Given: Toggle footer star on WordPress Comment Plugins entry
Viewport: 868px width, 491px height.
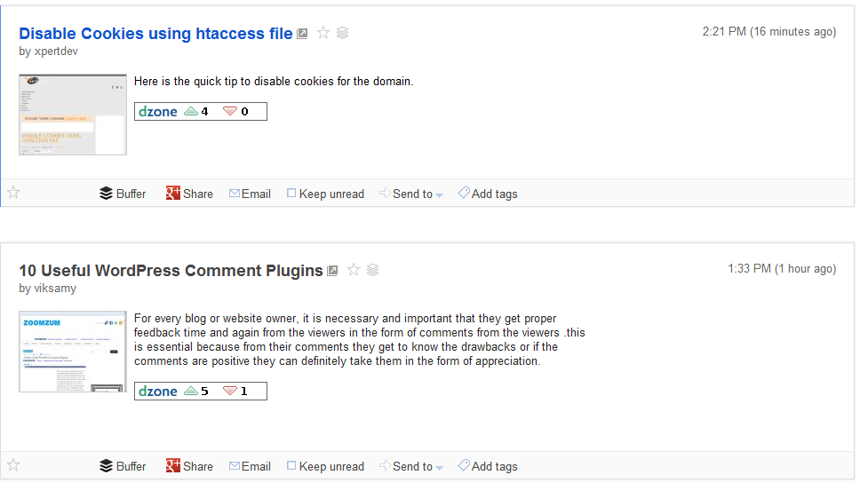Looking at the screenshot, I should [13, 464].
